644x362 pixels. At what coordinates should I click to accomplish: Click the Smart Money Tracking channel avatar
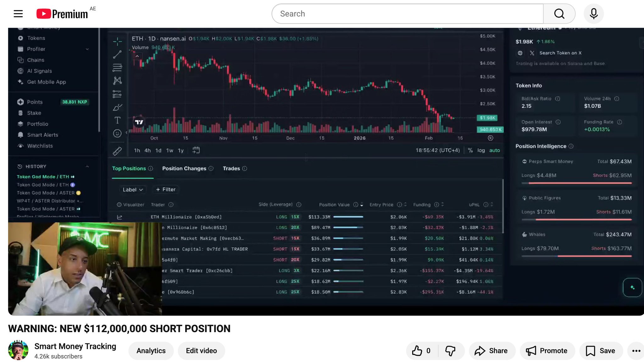point(18,350)
